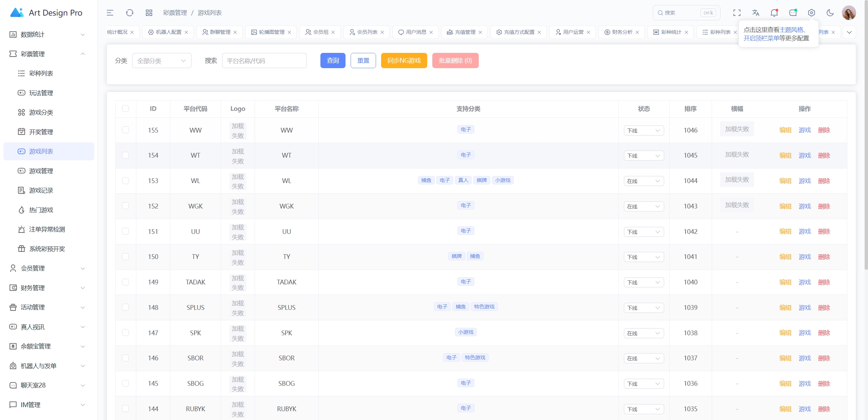Open the 全部分类 category dropdown

(x=162, y=61)
